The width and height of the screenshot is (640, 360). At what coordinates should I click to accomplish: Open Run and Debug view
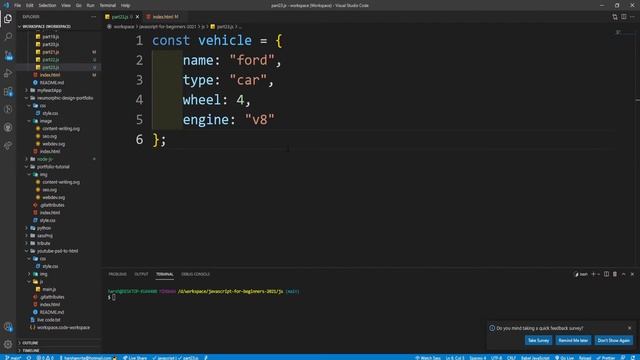pos(8,73)
